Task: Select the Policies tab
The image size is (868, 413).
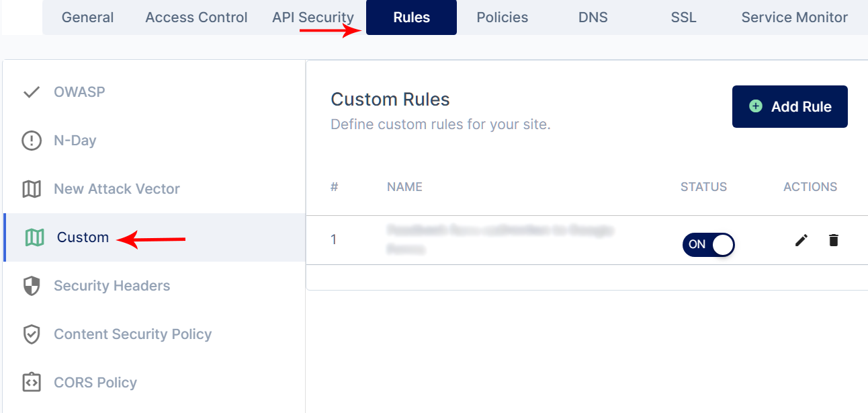Action: pyautogui.click(x=503, y=17)
